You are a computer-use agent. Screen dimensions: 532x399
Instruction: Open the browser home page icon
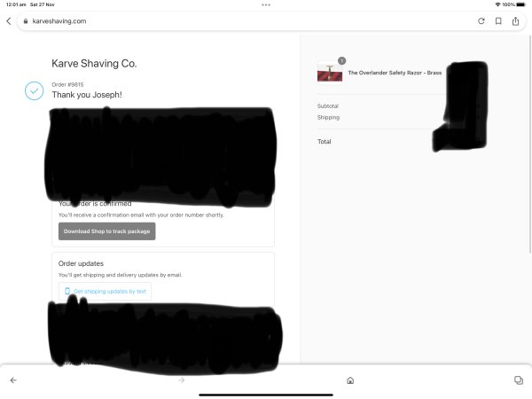coord(350,380)
